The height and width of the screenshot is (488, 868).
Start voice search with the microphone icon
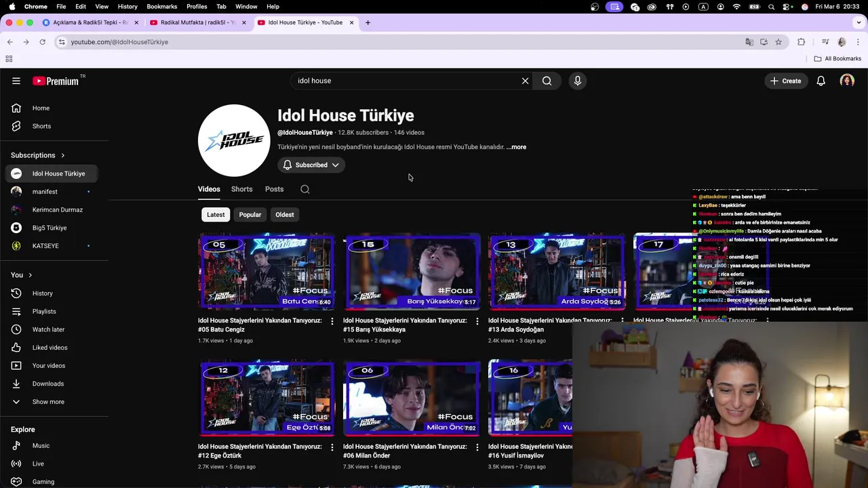[x=578, y=81]
